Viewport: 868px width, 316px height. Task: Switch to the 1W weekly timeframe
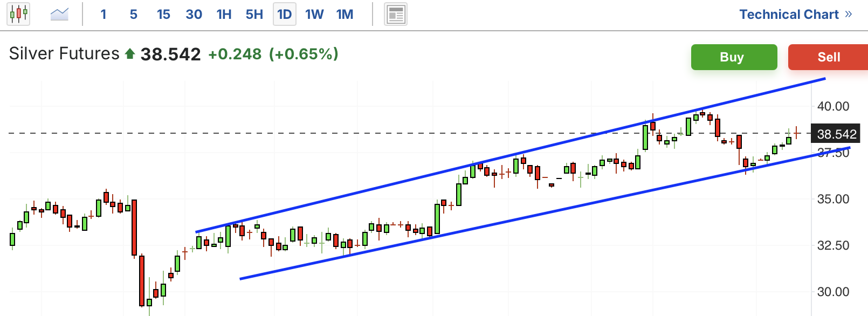click(314, 15)
